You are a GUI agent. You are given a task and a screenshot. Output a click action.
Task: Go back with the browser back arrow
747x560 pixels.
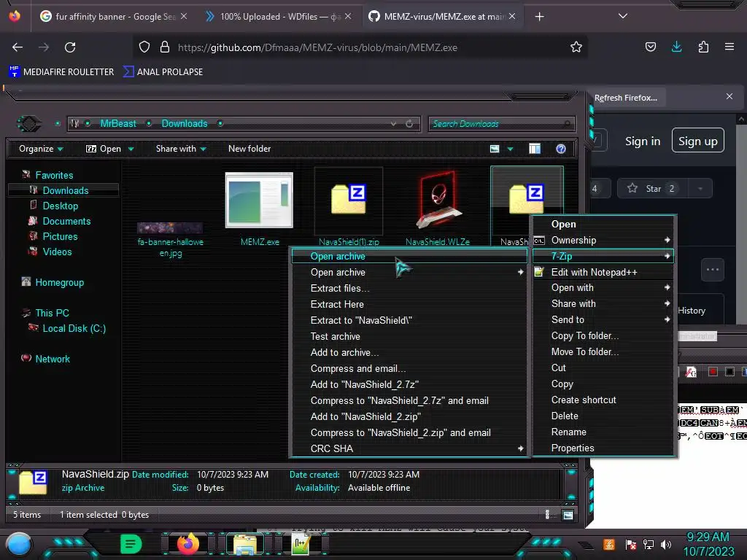[x=18, y=47]
